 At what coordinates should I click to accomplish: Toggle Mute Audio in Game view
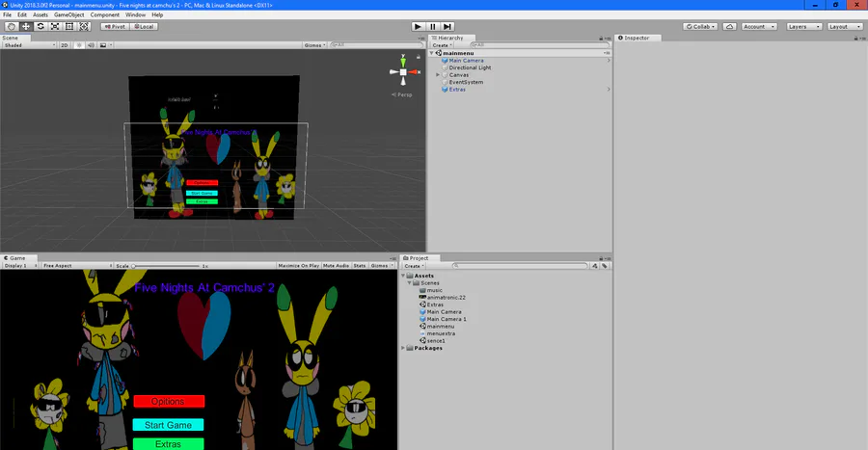pos(336,266)
